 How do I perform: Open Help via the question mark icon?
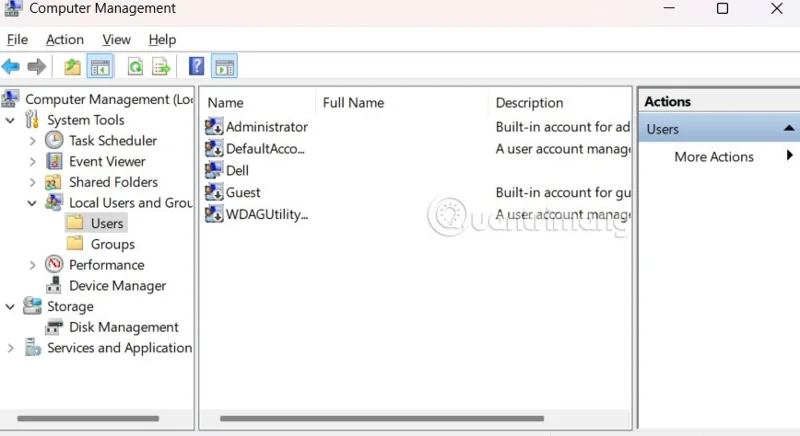[x=196, y=66]
